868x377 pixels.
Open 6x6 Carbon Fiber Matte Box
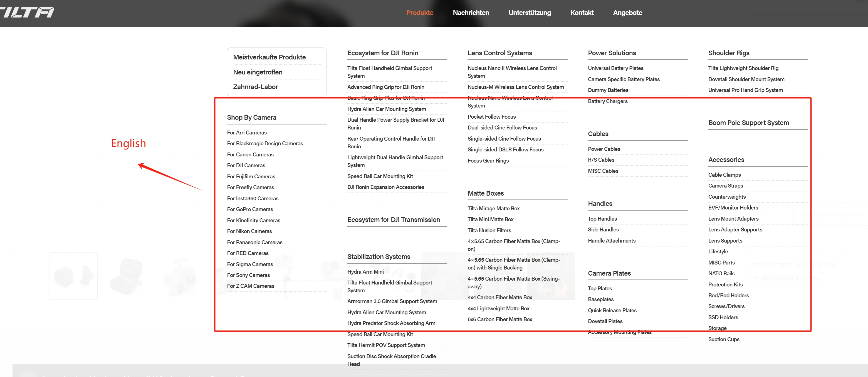click(500, 319)
